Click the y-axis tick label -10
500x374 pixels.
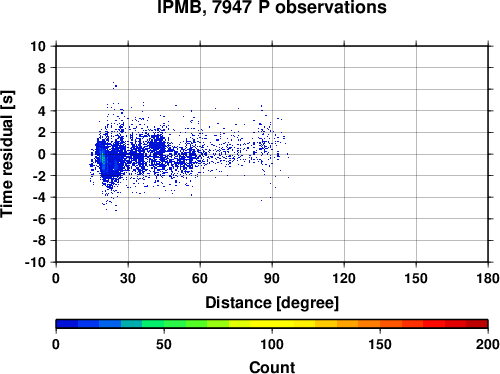pos(35,262)
